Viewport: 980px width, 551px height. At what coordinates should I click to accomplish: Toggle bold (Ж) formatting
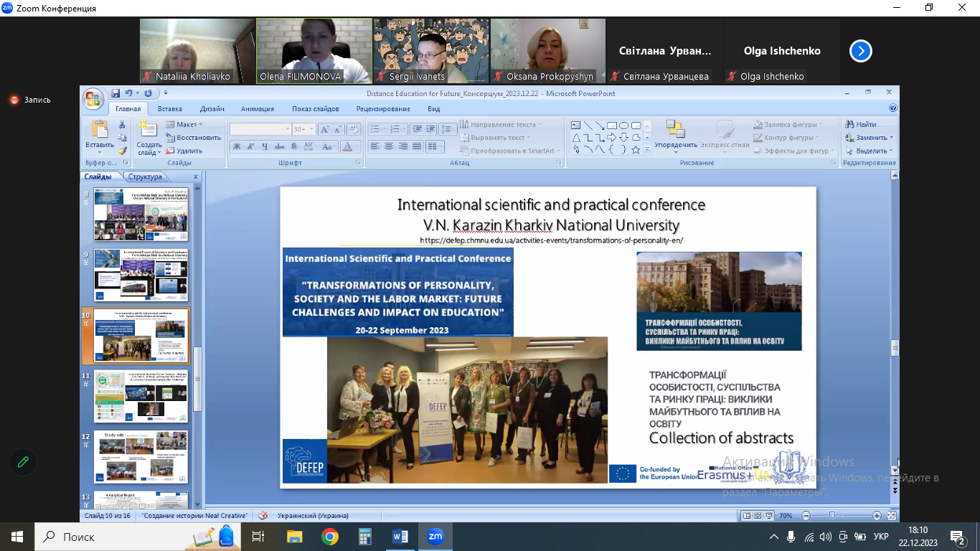coord(236,146)
